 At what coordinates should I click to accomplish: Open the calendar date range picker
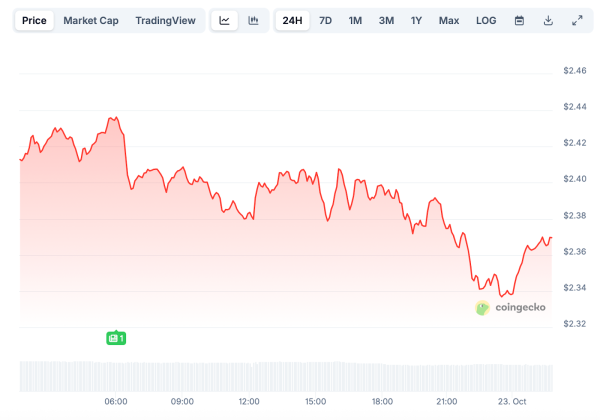click(519, 20)
